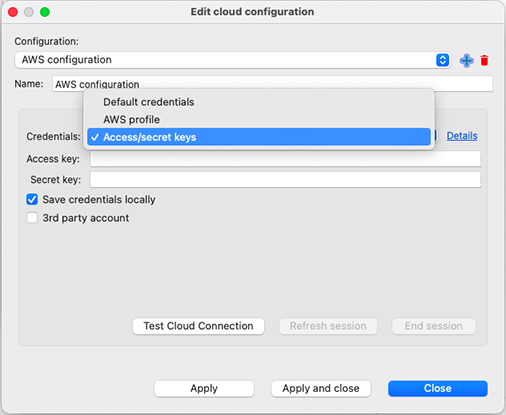Dismiss dialog with blue Close button
This screenshot has height=415, width=506.
coord(438,388)
